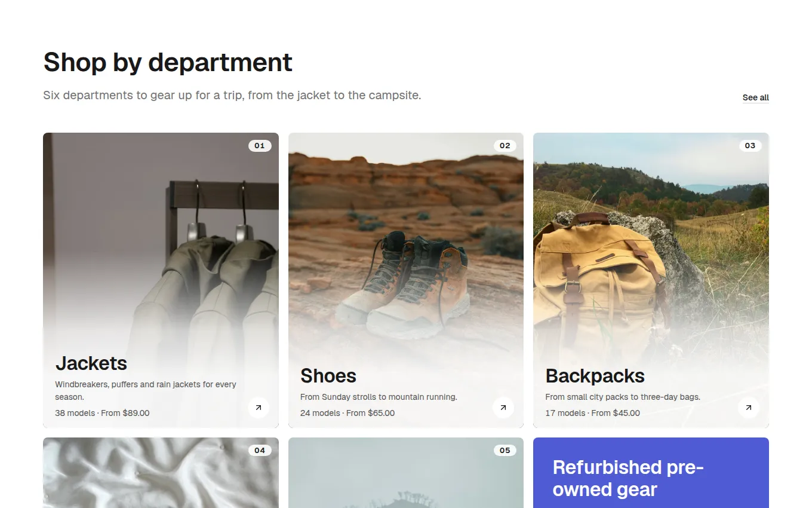This screenshot has height=508, width=812.
Task: Click the text '38 models · From $89.00'
Action: pos(102,413)
